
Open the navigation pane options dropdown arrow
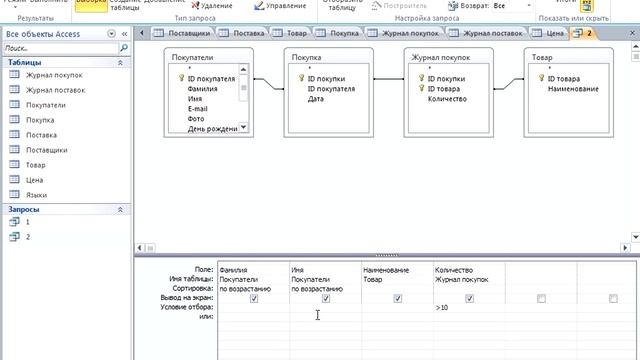click(x=111, y=34)
